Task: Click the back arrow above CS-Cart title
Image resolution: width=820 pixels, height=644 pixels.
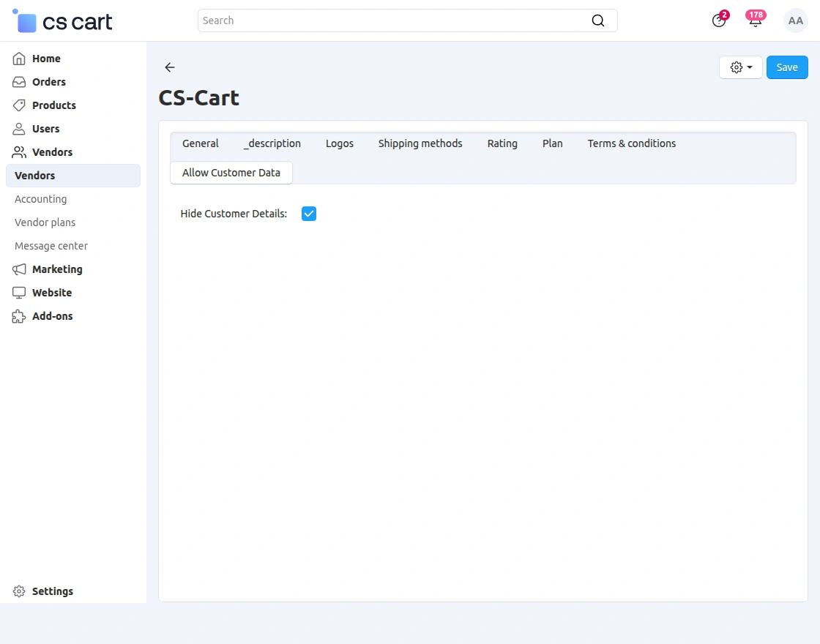Action: [x=169, y=67]
